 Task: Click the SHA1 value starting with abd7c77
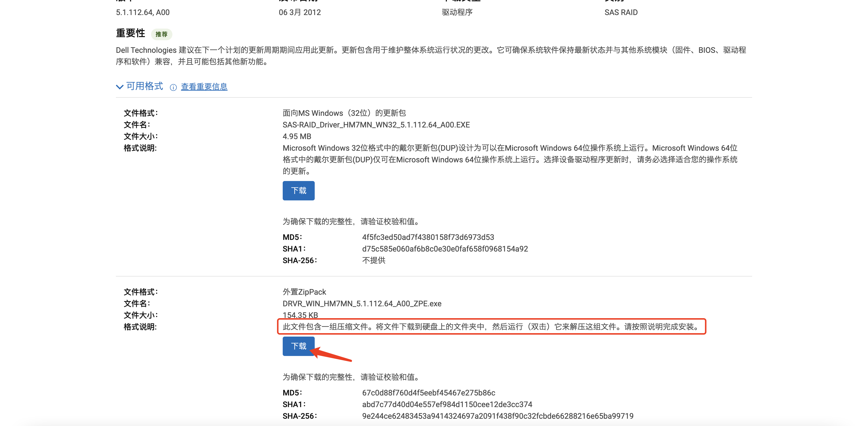click(447, 404)
